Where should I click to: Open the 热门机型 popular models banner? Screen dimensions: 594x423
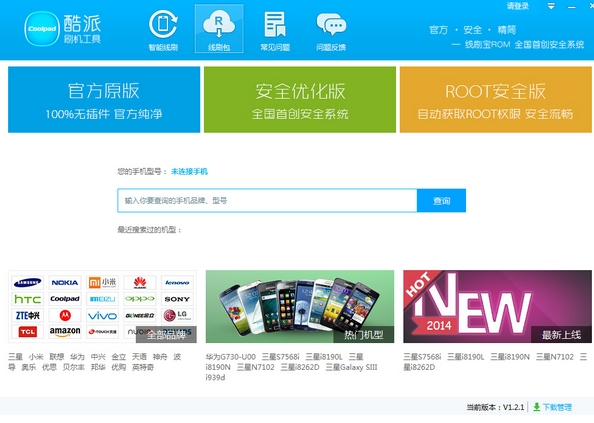click(300, 306)
